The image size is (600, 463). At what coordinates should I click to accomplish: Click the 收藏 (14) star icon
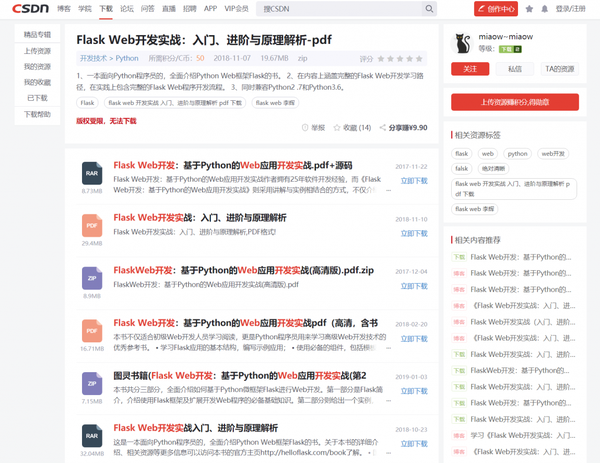[x=337, y=127]
